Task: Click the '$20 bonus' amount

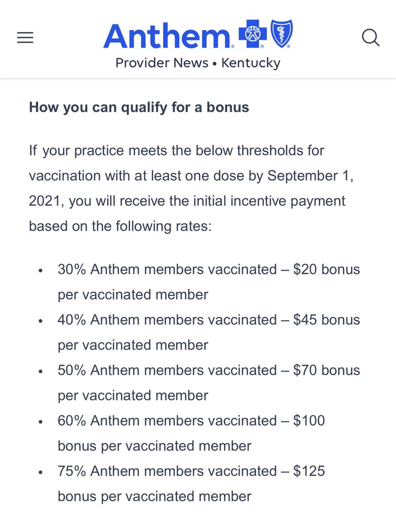Action: point(326,270)
